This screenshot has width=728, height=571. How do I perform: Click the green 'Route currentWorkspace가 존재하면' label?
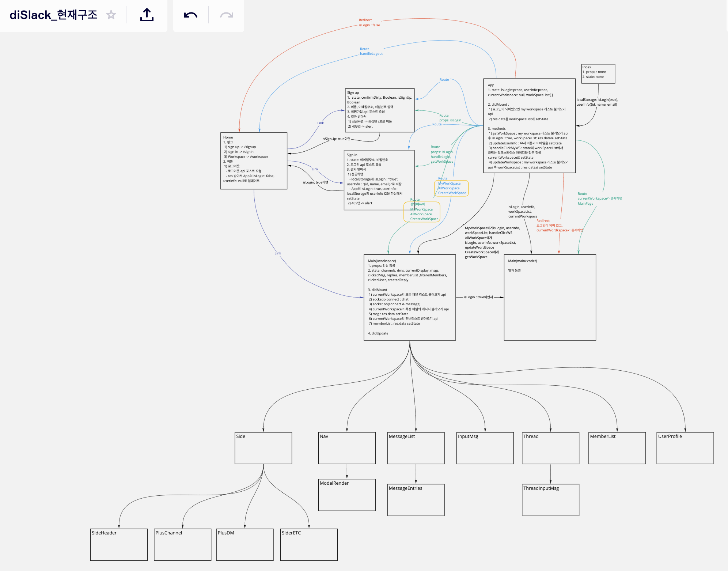(600, 198)
